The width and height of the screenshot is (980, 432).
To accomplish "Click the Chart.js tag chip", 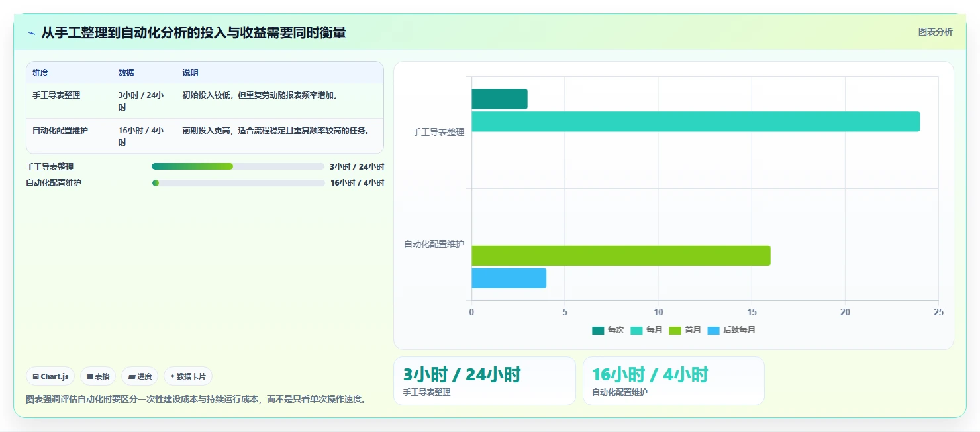I will pyautogui.click(x=51, y=376).
